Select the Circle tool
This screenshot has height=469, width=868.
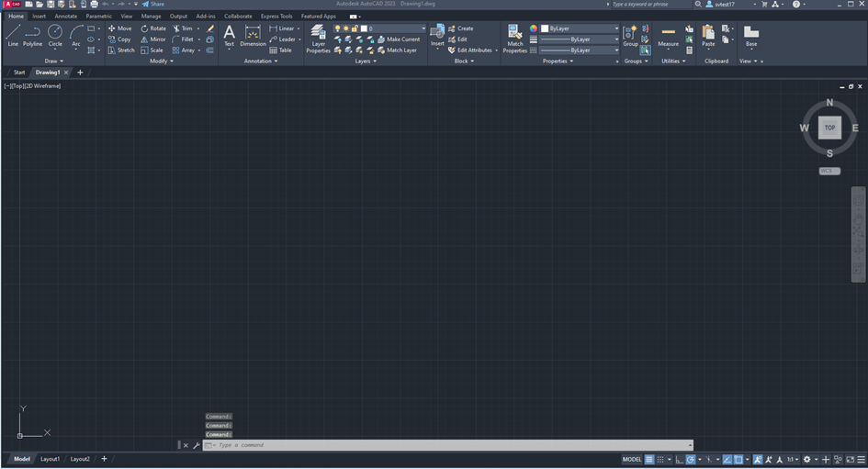click(x=55, y=36)
